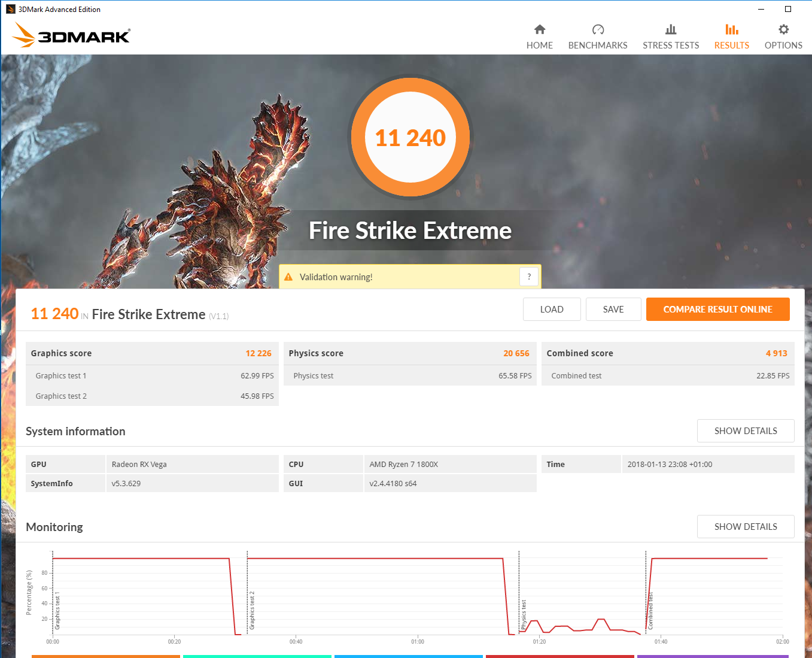Select the Graphics test 1 row
Screen dimensions: 812x658
point(152,376)
